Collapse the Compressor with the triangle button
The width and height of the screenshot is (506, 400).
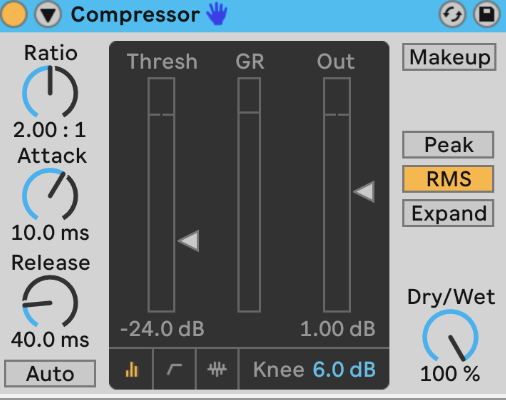48,15
